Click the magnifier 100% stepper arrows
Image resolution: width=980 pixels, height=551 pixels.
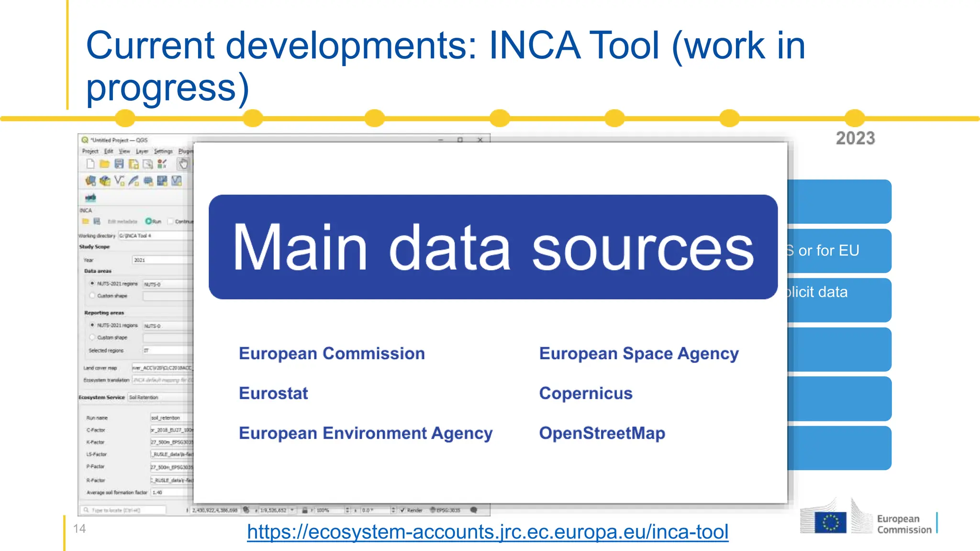click(x=348, y=510)
